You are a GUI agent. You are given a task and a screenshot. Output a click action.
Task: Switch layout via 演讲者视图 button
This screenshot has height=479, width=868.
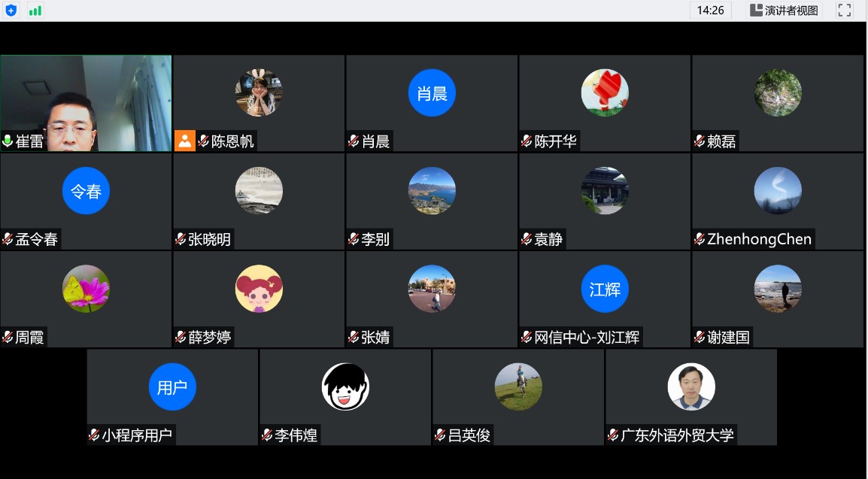click(784, 11)
